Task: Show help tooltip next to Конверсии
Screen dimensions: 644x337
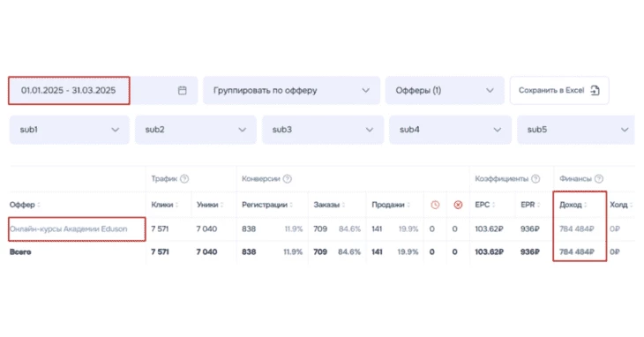Action: coord(288,179)
